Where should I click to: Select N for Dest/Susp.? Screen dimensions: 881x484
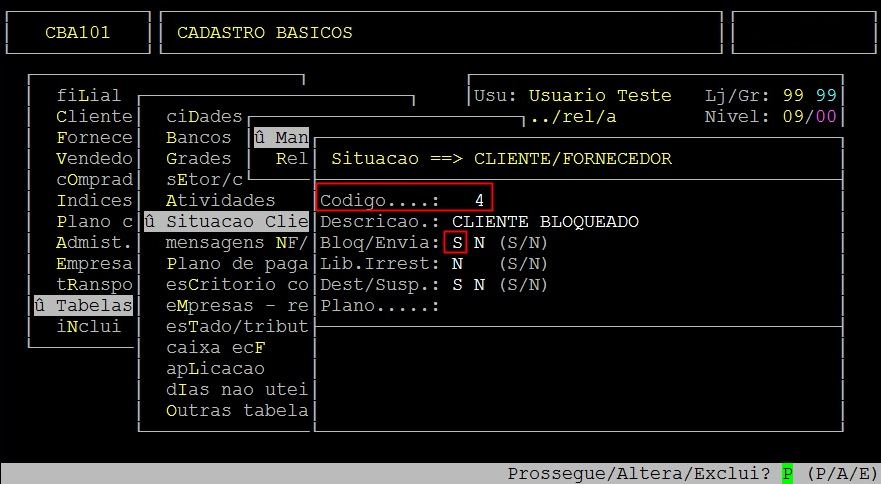click(x=479, y=284)
